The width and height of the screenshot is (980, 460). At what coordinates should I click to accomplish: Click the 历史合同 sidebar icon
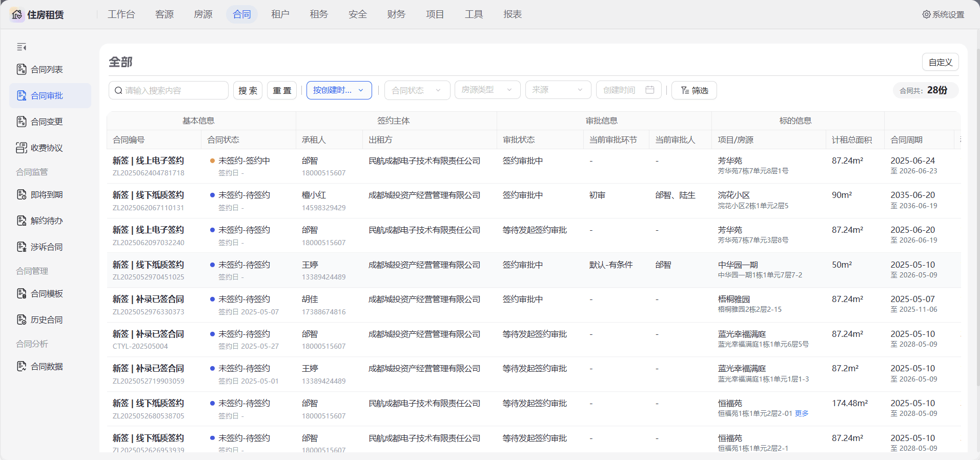pos(22,319)
